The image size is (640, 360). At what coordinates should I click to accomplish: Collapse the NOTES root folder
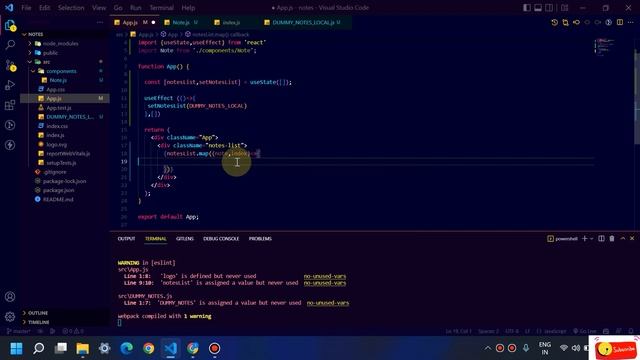click(65, 34)
